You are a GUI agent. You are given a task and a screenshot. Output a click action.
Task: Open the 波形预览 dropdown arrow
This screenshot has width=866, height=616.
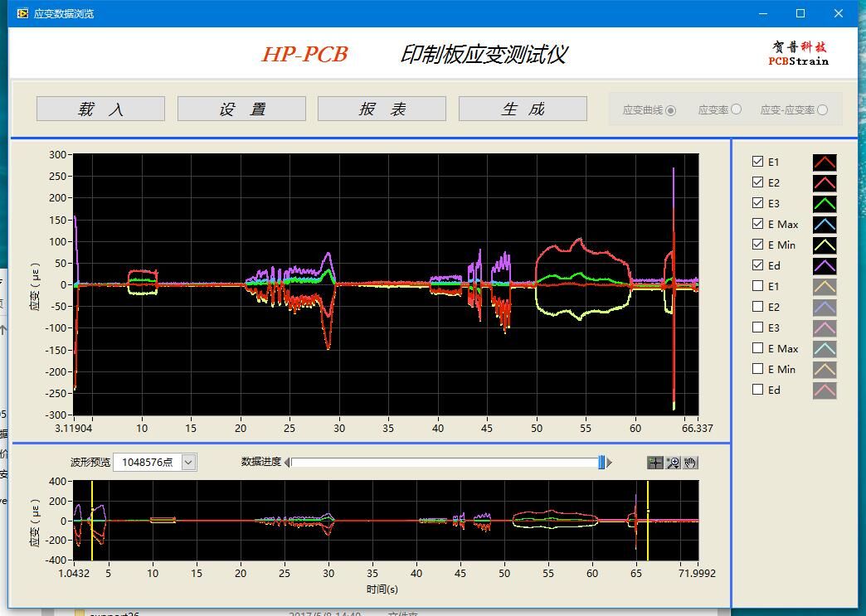pos(188,462)
